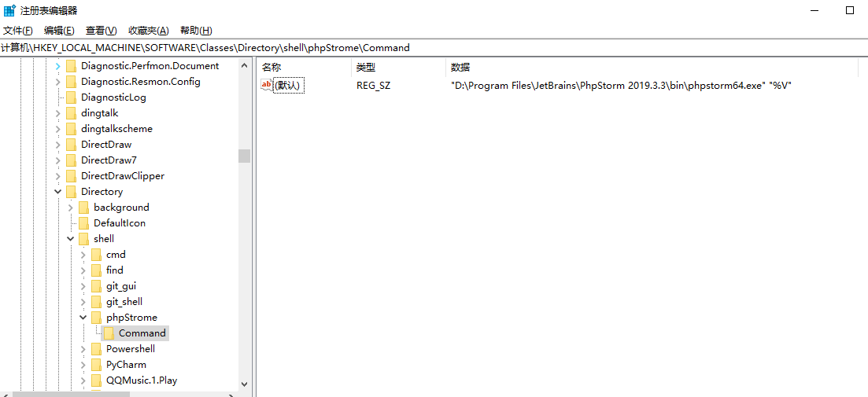Open the 帮助(H) menu
The width and height of the screenshot is (868, 397).
pyautogui.click(x=197, y=31)
